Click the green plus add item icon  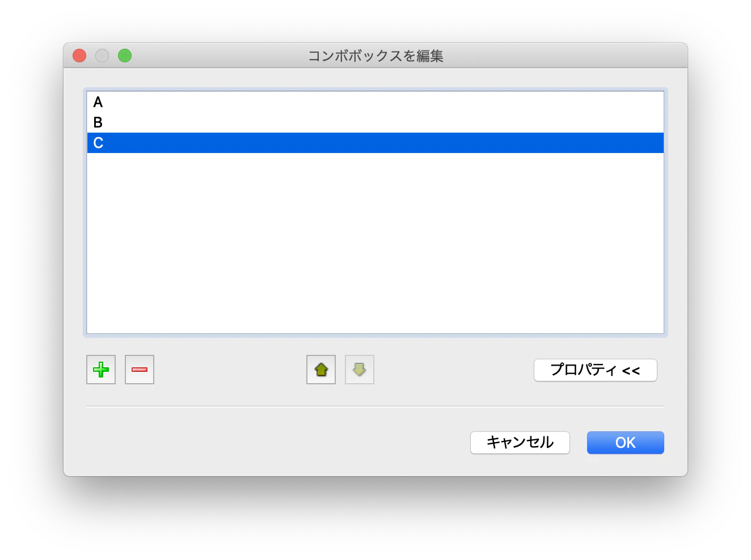[x=101, y=370]
